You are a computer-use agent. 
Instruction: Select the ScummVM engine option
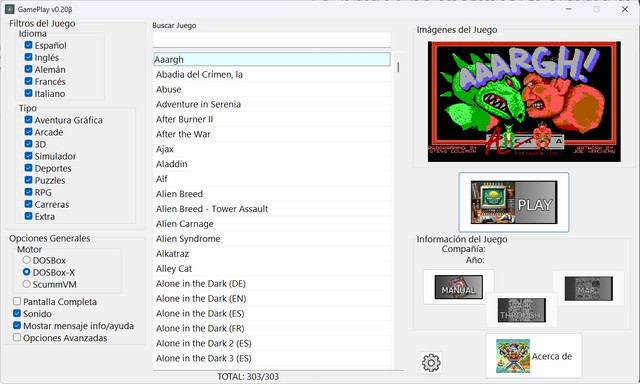click(27, 284)
